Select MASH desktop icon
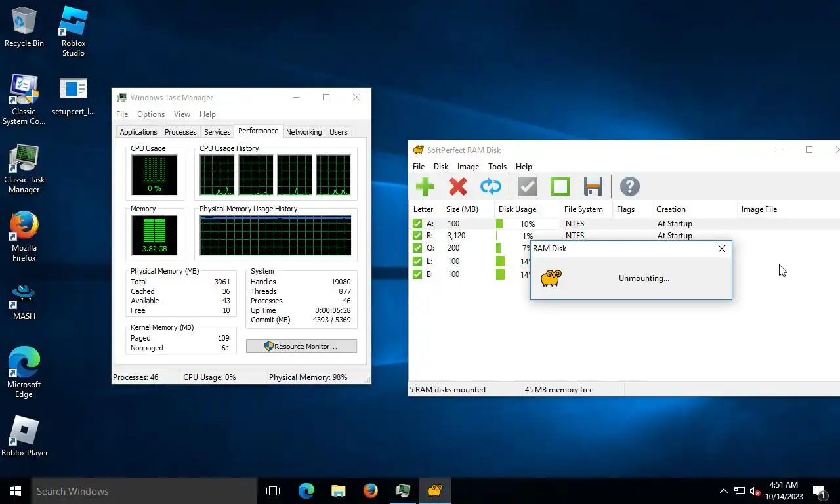 (x=24, y=302)
